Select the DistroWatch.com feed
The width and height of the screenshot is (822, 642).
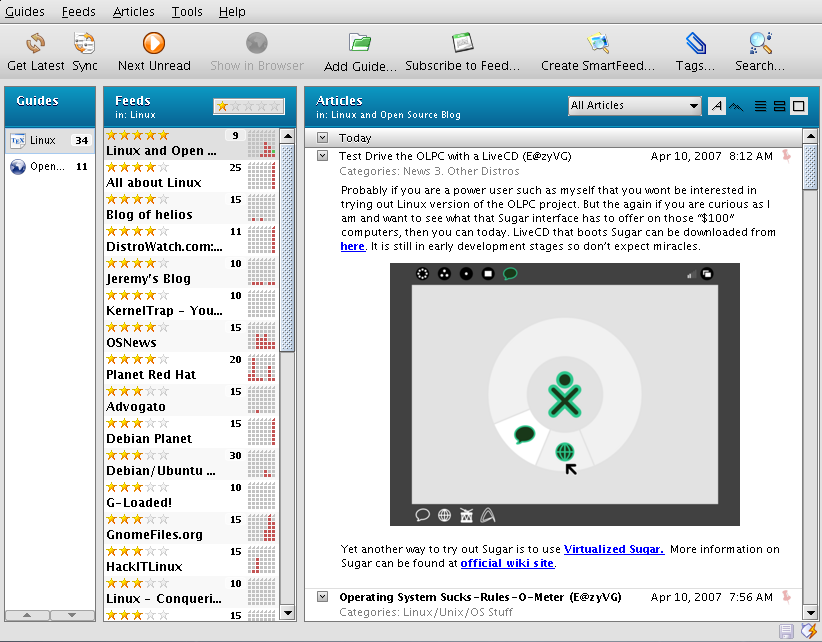[191, 240]
